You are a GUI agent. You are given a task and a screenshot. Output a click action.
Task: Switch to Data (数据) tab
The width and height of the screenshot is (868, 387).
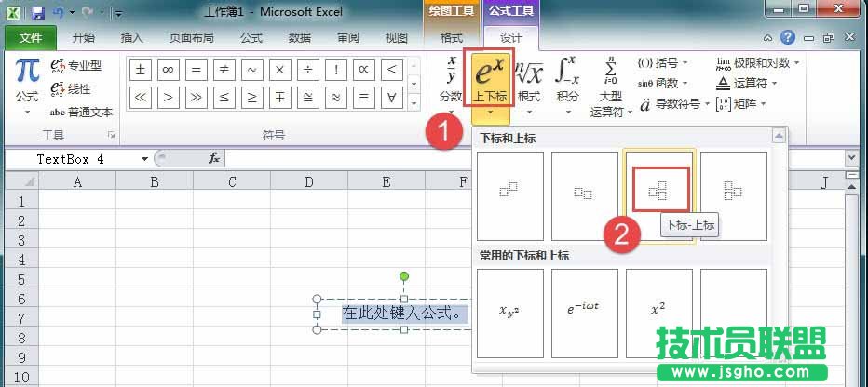click(x=300, y=37)
